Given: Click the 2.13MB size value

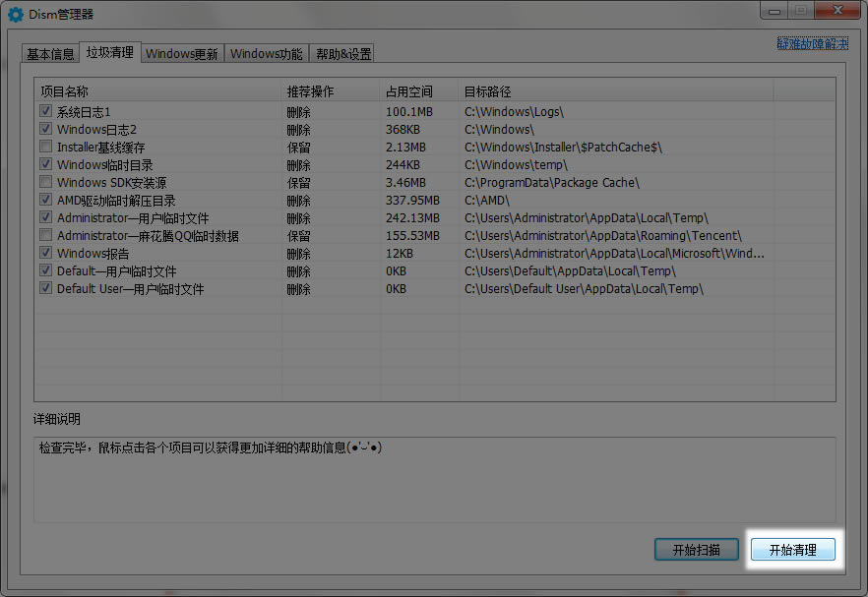Looking at the screenshot, I should point(405,148).
